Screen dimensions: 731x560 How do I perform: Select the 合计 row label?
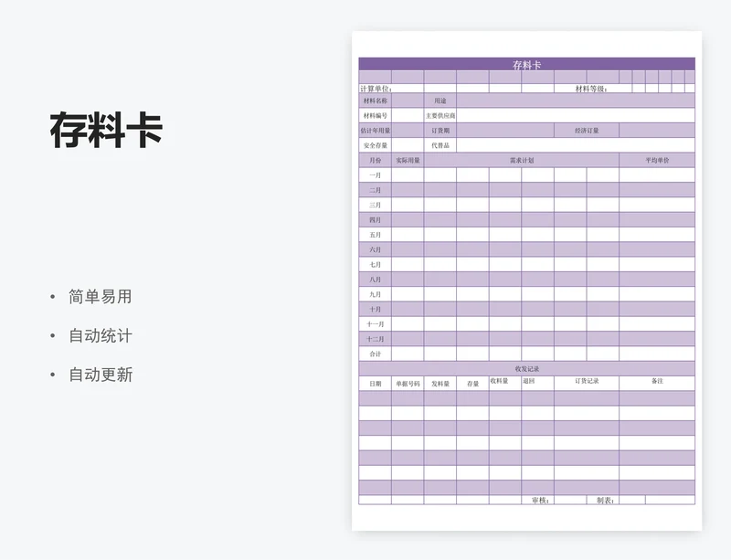[x=376, y=354]
